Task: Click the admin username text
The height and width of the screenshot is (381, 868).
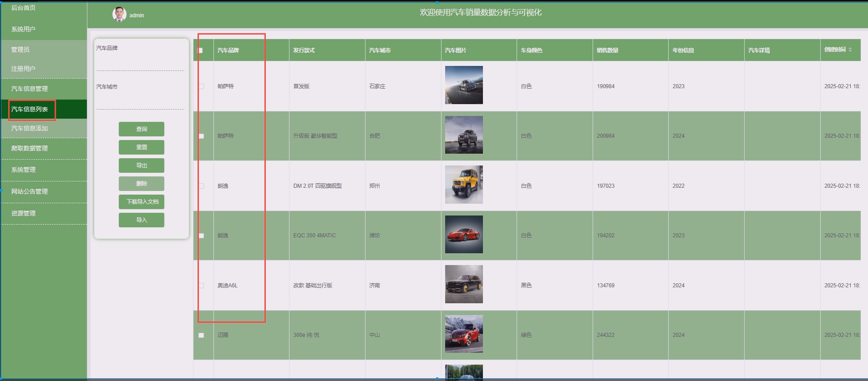Action: coord(137,15)
